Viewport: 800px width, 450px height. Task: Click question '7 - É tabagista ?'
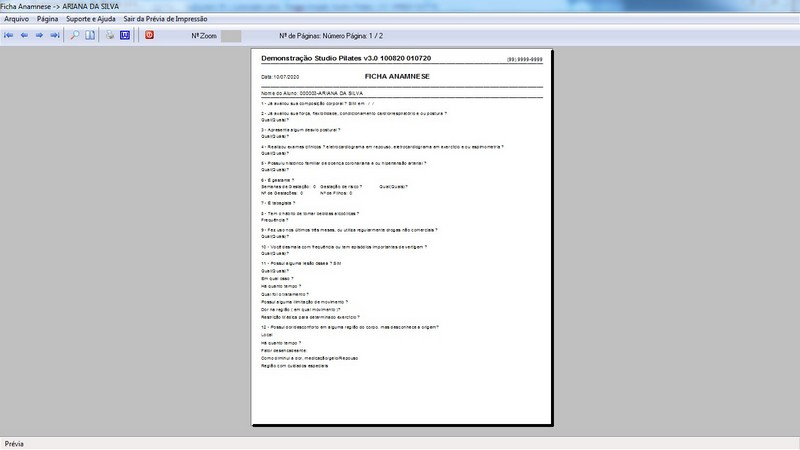point(278,203)
